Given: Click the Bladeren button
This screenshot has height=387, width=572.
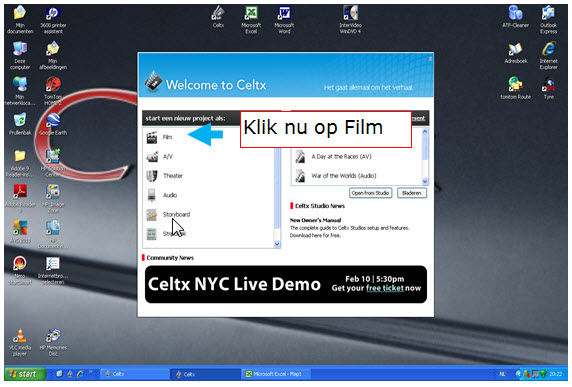Looking at the screenshot, I should click(x=412, y=193).
